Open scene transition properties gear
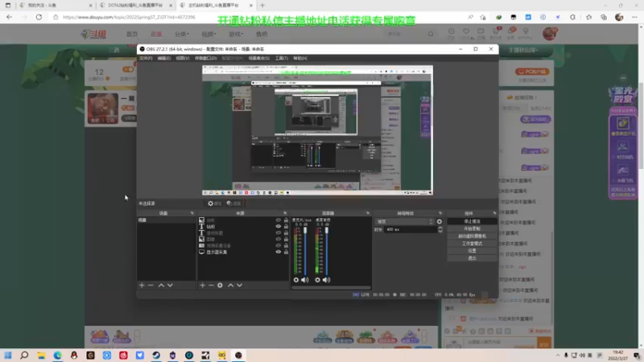 coord(440,222)
